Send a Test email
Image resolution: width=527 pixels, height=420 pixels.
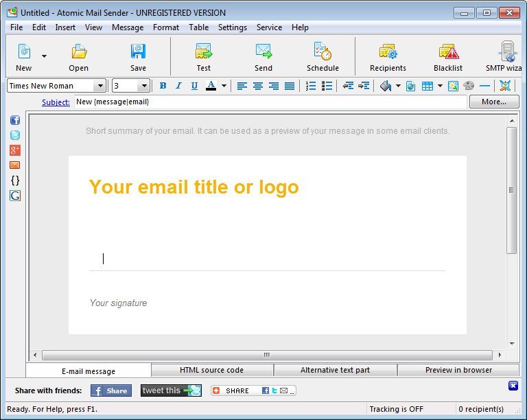203,56
